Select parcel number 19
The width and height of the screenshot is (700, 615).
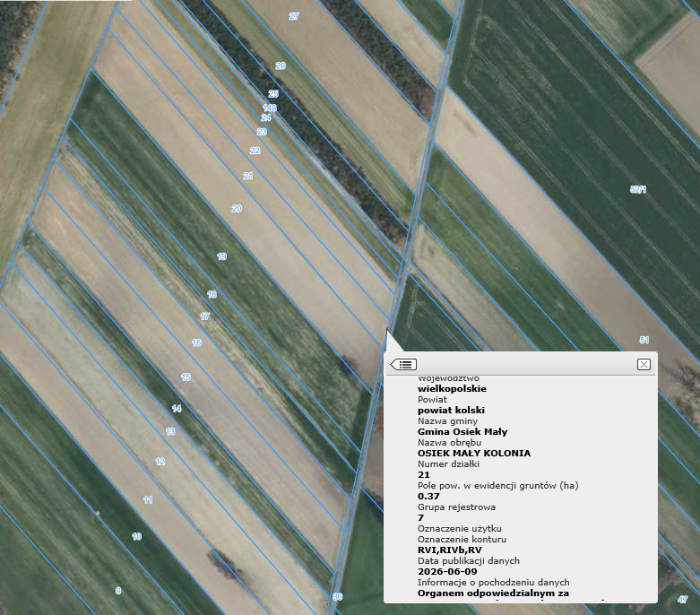tap(222, 256)
